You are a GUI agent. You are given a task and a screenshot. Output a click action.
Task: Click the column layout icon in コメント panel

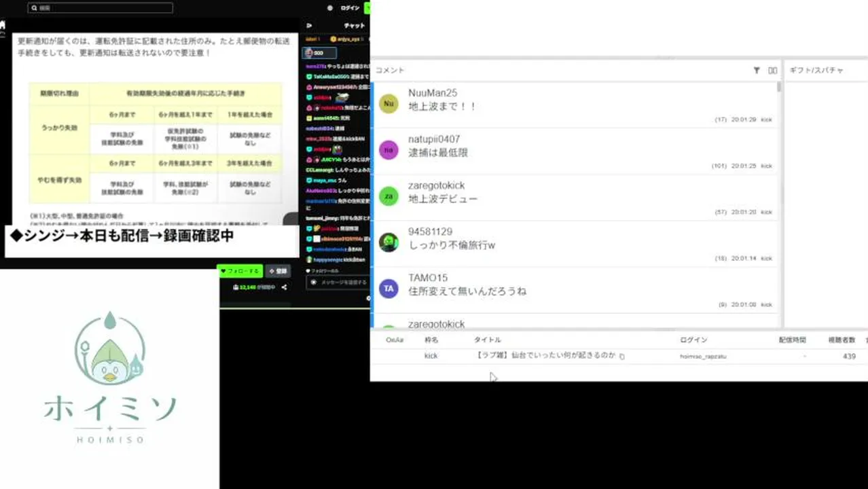coord(772,70)
